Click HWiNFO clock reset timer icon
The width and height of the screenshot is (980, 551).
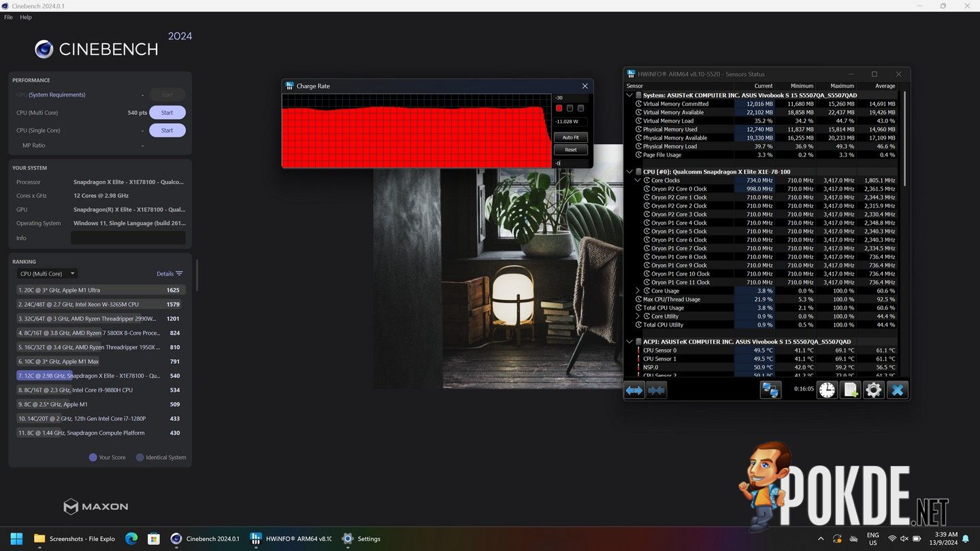click(x=827, y=390)
